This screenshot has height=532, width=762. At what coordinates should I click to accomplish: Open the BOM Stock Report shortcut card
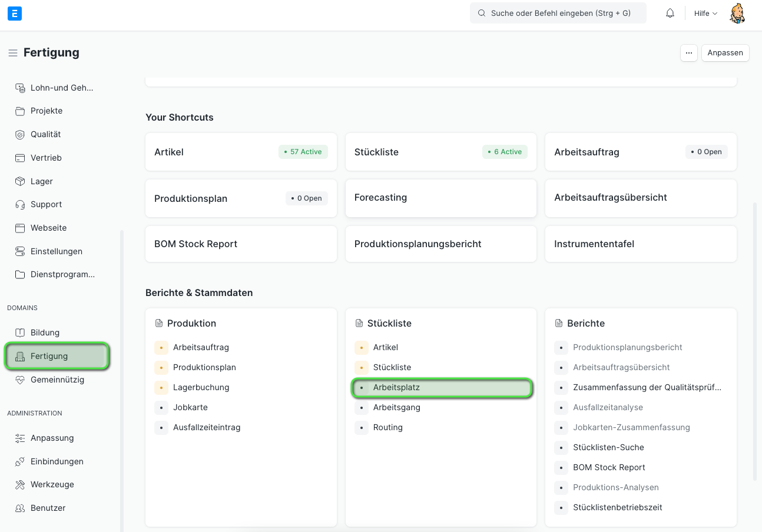pos(241,244)
